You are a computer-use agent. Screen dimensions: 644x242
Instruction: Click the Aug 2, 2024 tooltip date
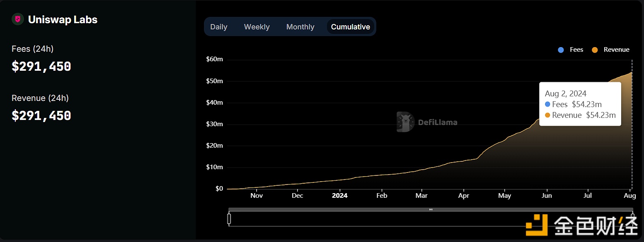coord(565,93)
